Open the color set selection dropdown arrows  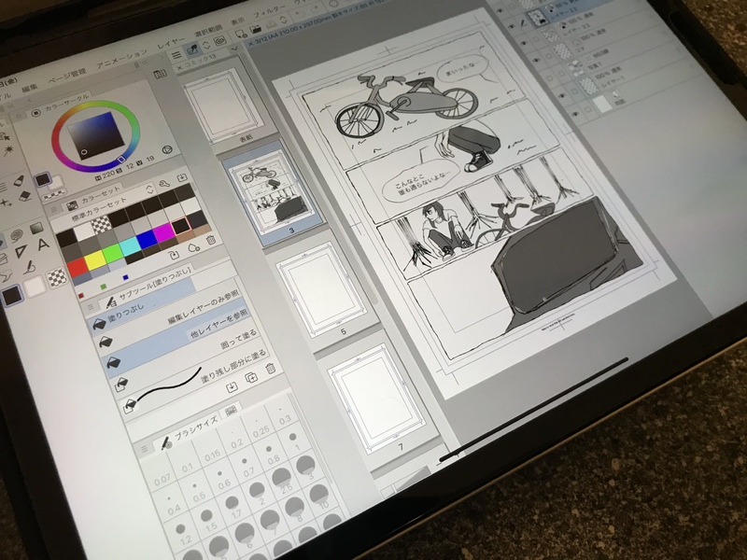149,190
